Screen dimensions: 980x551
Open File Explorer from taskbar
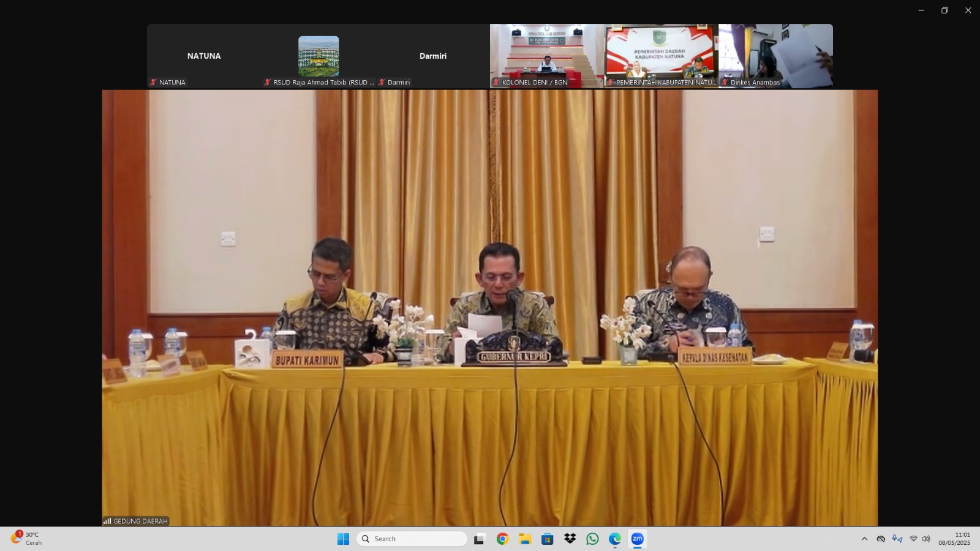pyautogui.click(x=525, y=539)
